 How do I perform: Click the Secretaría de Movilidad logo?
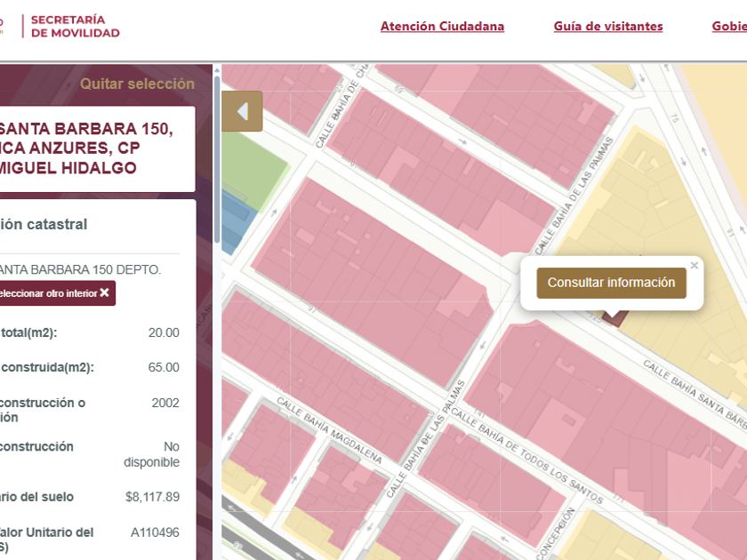71,26
